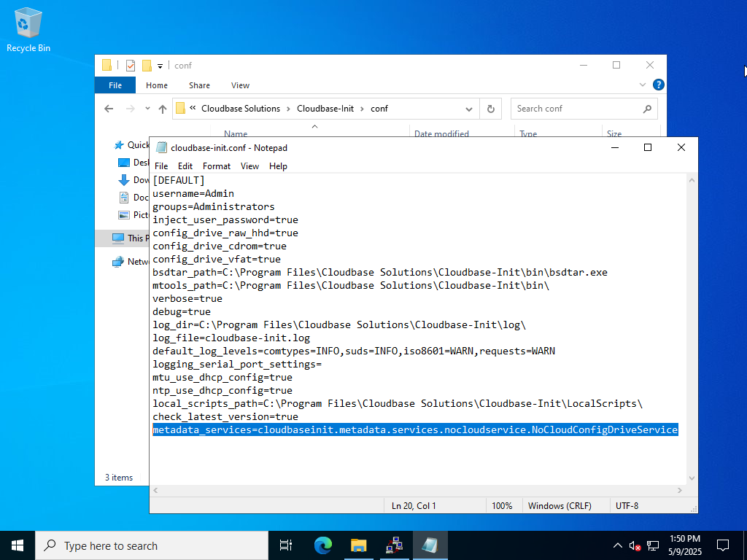
Task: Click the search magnifier icon in Explorer
Action: (647, 109)
